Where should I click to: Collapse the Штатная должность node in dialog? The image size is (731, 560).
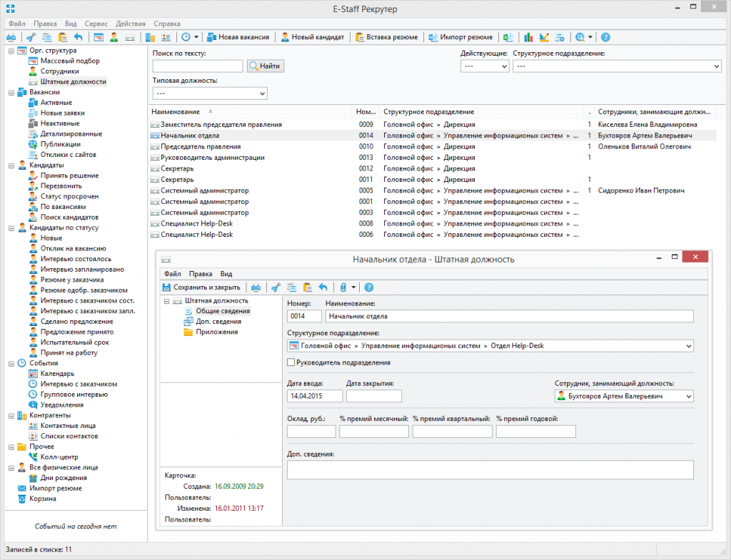coord(166,301)
